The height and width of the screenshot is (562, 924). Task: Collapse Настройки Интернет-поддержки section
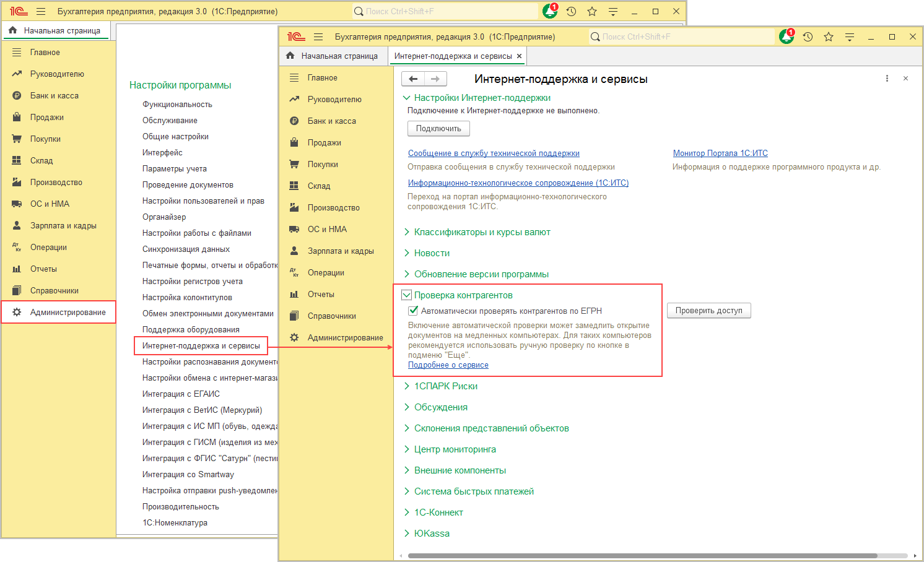coord(407,98)
